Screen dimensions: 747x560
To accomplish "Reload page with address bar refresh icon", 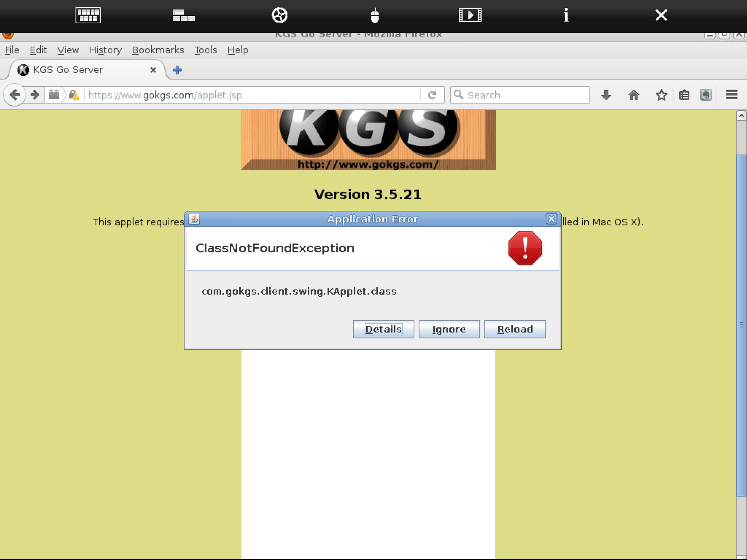I will (432, 95).
